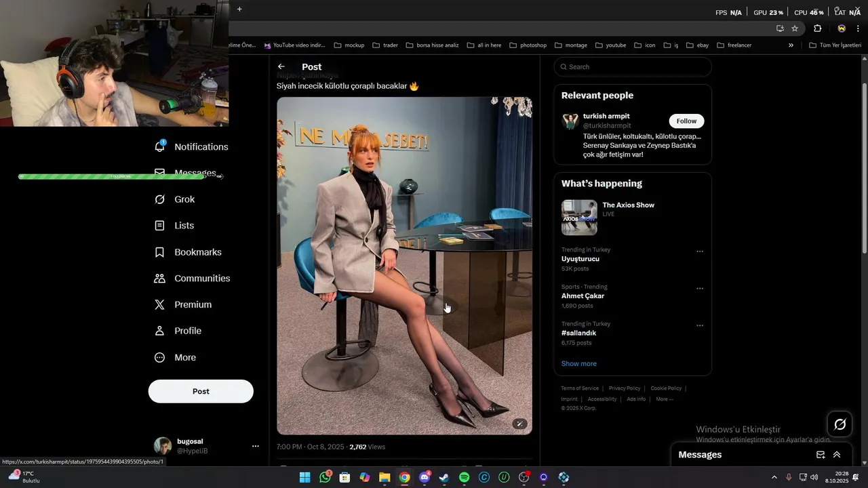Screen dimensions: 868x488
Task: Click the blue Post button
Action: coord(201,391)
